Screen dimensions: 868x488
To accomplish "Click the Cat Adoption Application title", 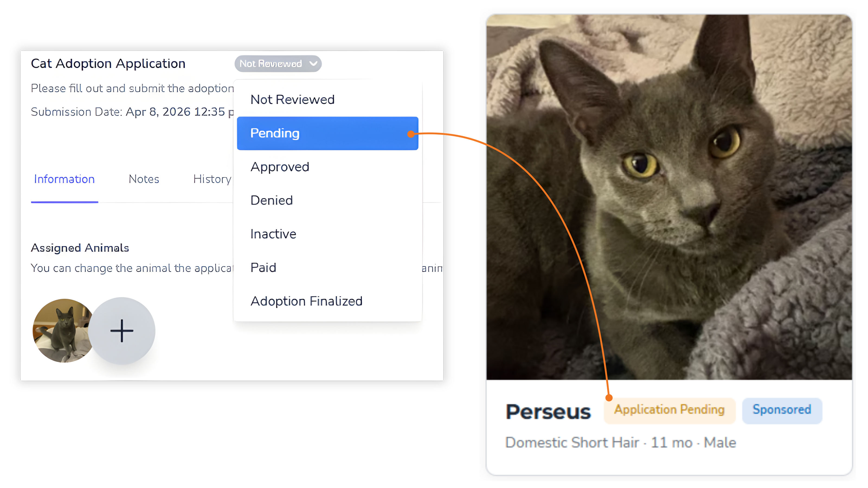I will tap(108, 64).
